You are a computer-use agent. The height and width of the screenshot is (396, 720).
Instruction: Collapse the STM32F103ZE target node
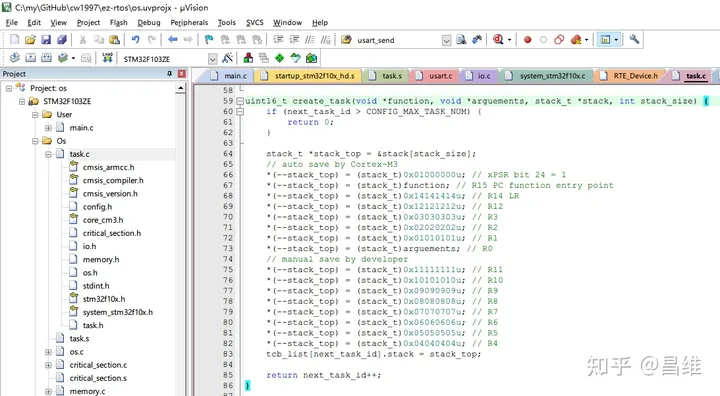click(x=22, y=102)
